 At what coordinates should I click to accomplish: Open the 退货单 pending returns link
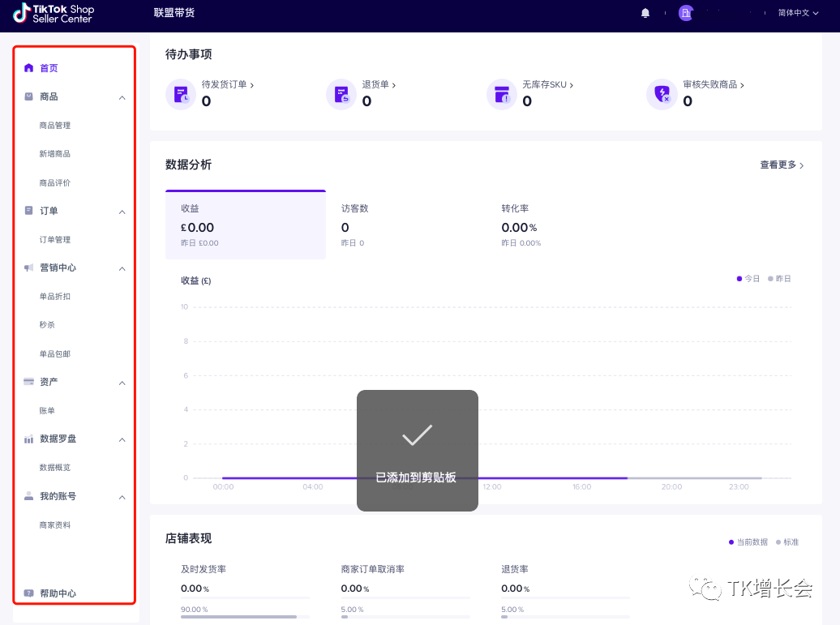pyautogui.click(x=375, y=83)
